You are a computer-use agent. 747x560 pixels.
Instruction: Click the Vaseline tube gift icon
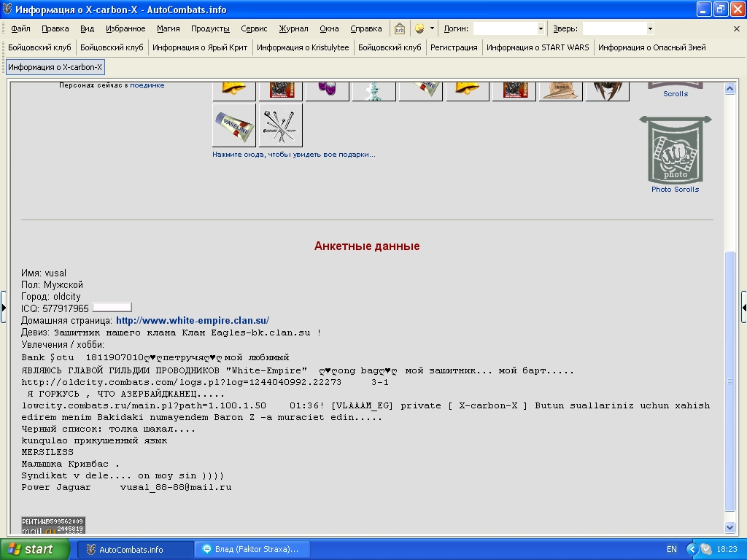pyautogui.click(x=233, y=125)
